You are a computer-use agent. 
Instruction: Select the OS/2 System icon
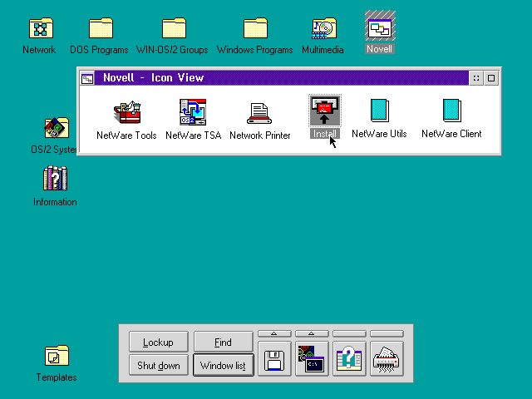[57, 128]
